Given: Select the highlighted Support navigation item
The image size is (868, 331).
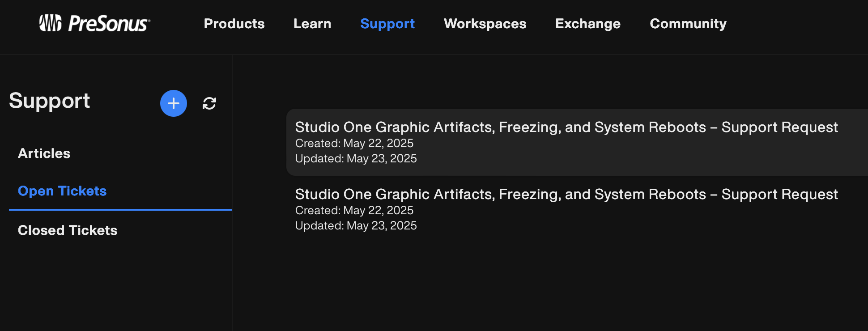Looking at the screenshot, I should pos(387,24).
